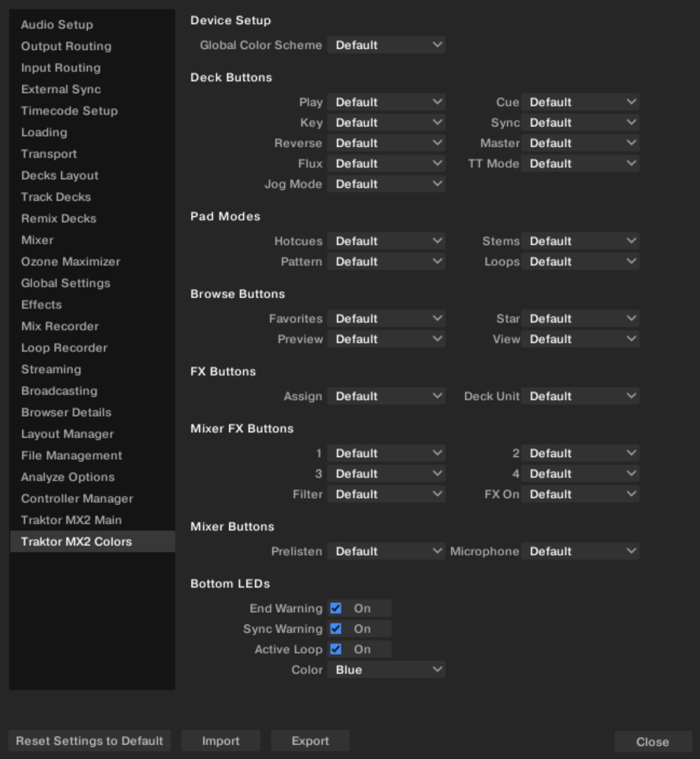Expand the Master color dropdown
This screenshot has width=700, height=759.
point(580,143)
